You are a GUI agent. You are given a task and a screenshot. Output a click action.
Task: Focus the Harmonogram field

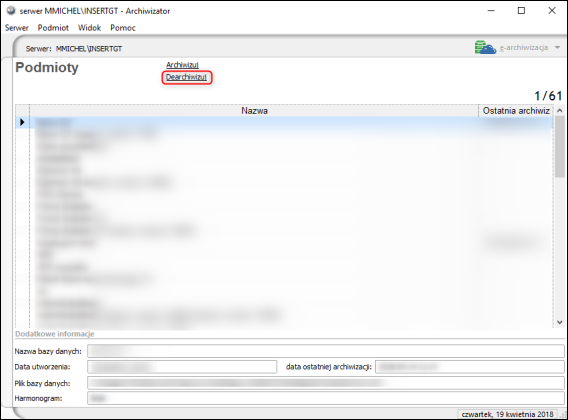coord(326,398)
